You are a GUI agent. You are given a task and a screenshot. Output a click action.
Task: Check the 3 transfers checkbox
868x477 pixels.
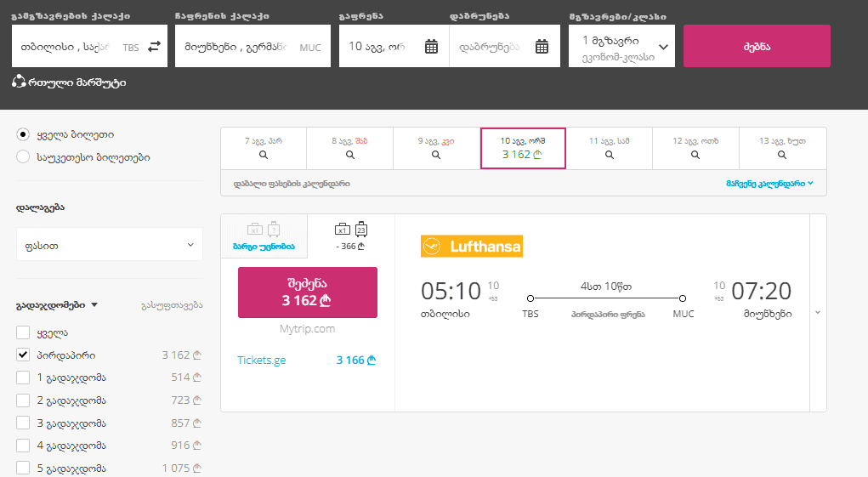click(23, 423)
